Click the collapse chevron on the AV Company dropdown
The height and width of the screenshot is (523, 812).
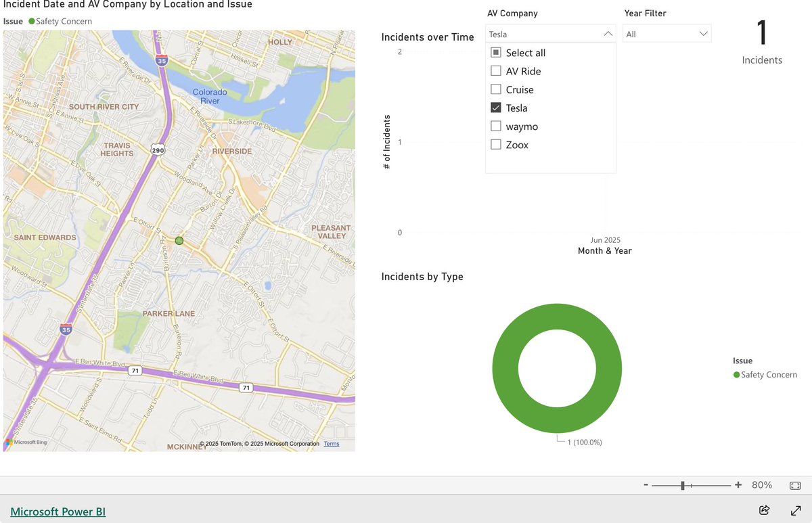tap(608, 34)
